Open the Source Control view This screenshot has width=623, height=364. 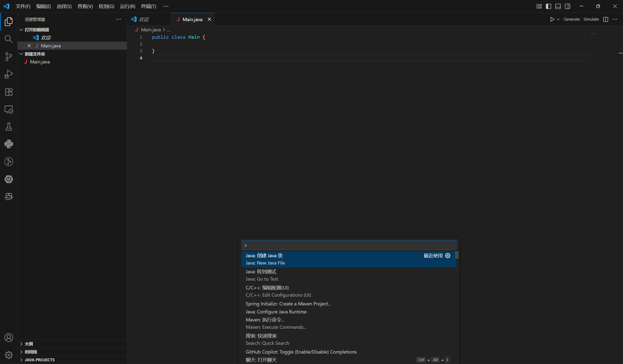click(x=9, y=57)
